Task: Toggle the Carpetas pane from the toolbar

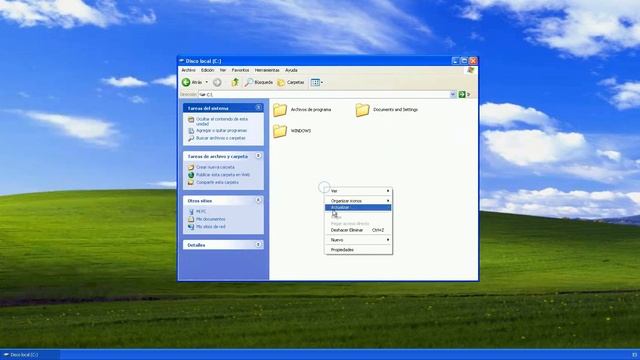Action: (291, 82)
